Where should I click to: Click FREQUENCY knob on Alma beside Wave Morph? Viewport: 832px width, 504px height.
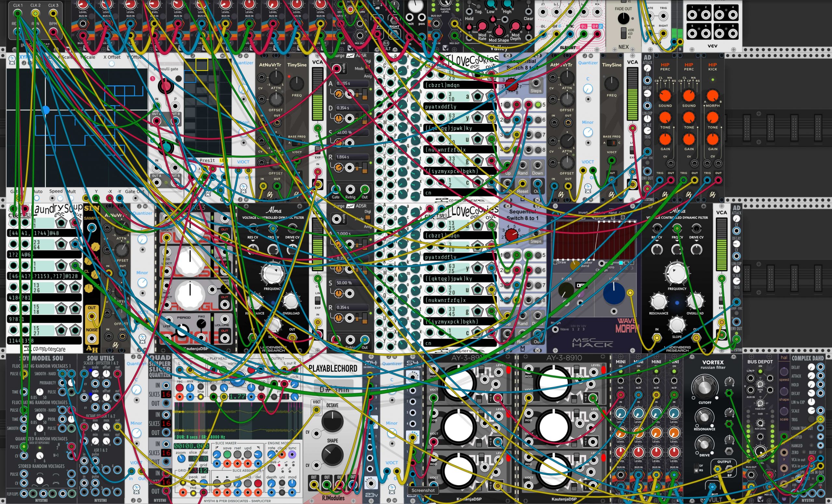[677, 273]
